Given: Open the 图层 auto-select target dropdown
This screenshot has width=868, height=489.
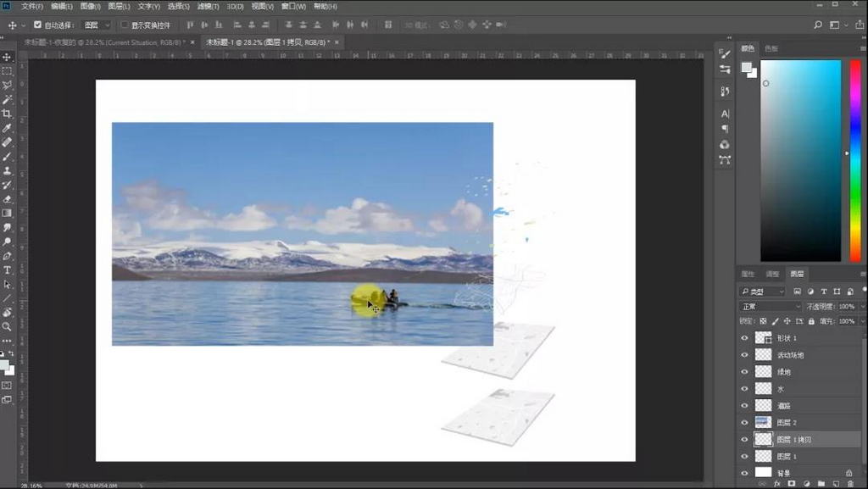Looking at the screenshot, I should (97, 25).
